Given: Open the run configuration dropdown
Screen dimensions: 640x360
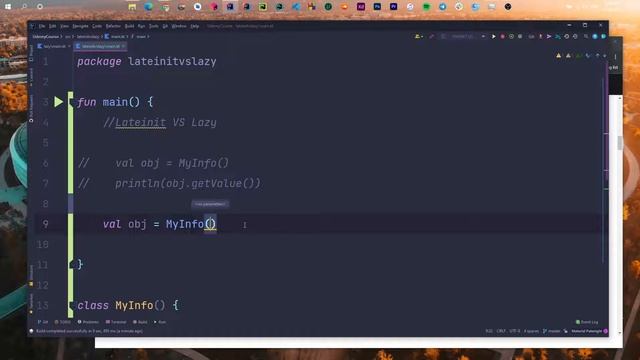Looking at the screenshot, I should (464, 37).
